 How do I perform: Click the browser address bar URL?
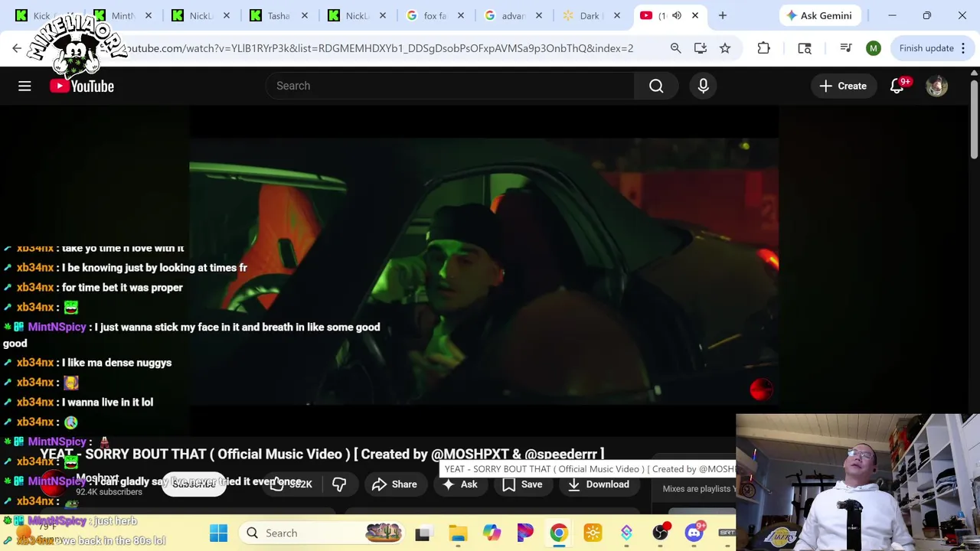381,48
